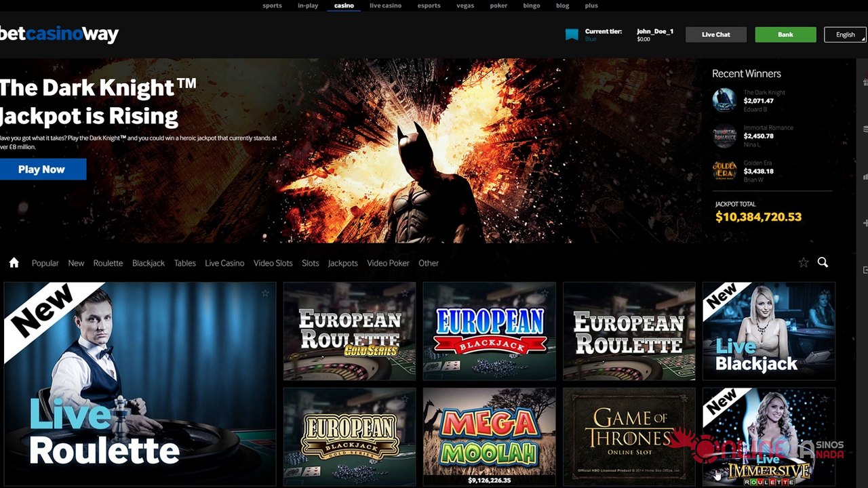Visit the vegas section
Screen dimensions: 868x488
pos(465,5)
